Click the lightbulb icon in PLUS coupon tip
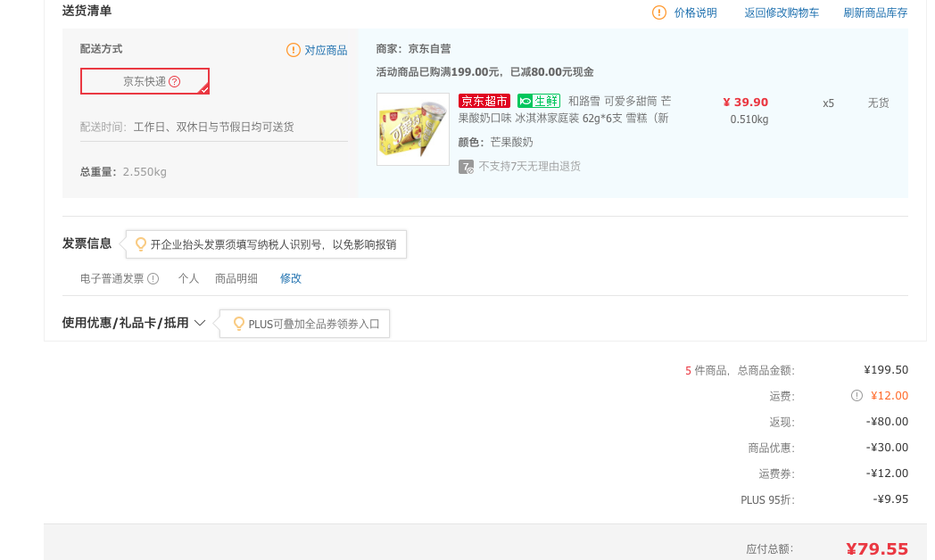Screen dimensions: 935x560 coord(238,324)
